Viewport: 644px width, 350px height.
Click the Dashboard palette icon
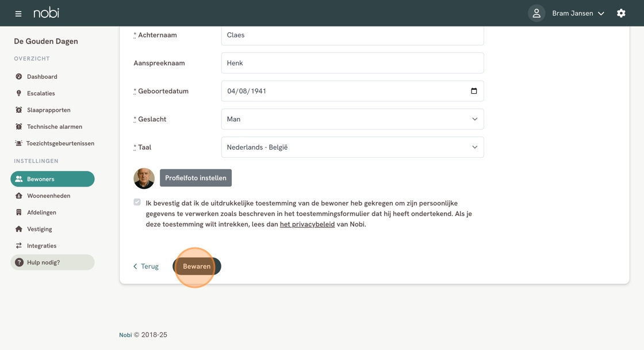(x=19, y=77)
